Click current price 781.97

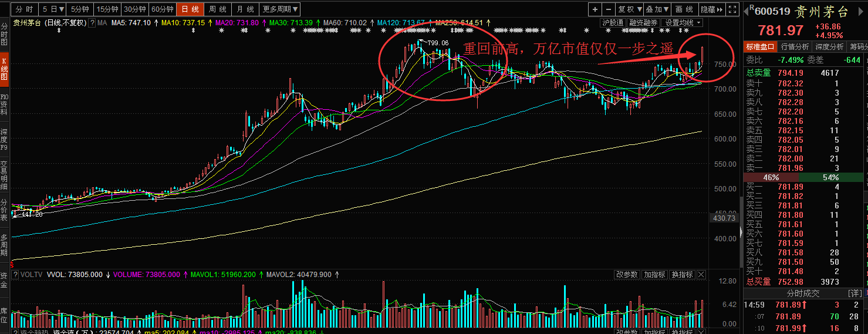click(x=781, y=31)
